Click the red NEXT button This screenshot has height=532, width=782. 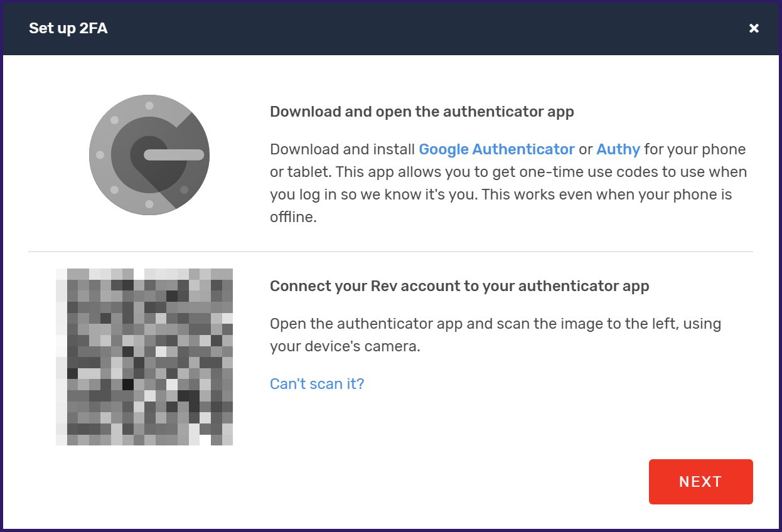(700, 482)
